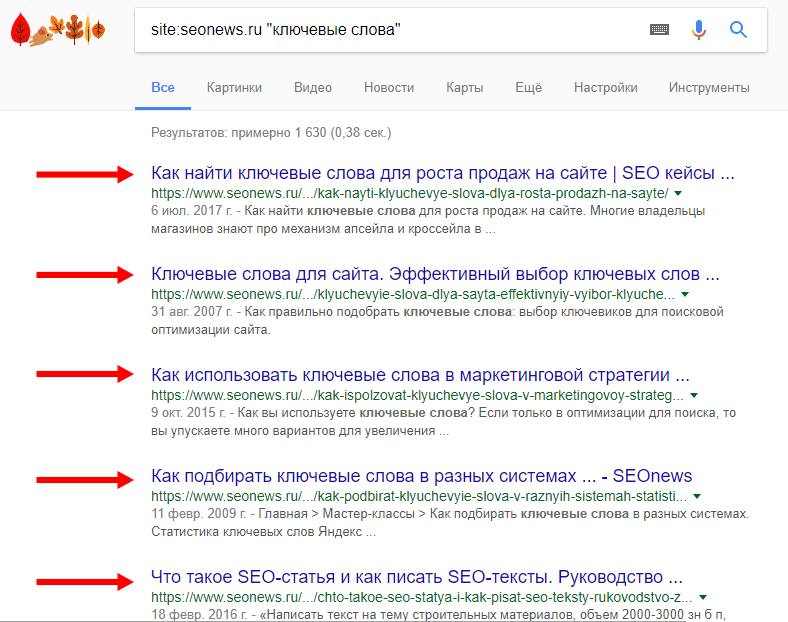Viewport: 788px width, 622px height.
Task: Click snippet text dated 11 февр. 2009 г.
Action: [450, 523]
